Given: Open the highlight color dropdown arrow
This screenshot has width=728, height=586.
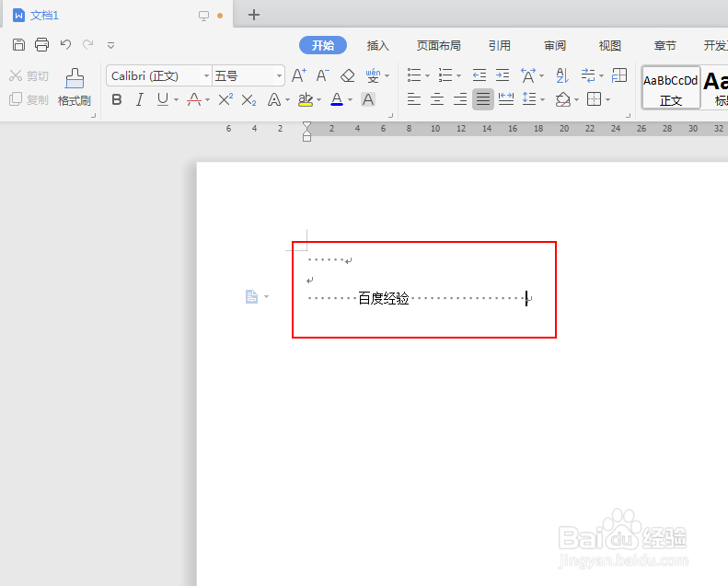Looking at the screenshot, I should click(318, 99).
